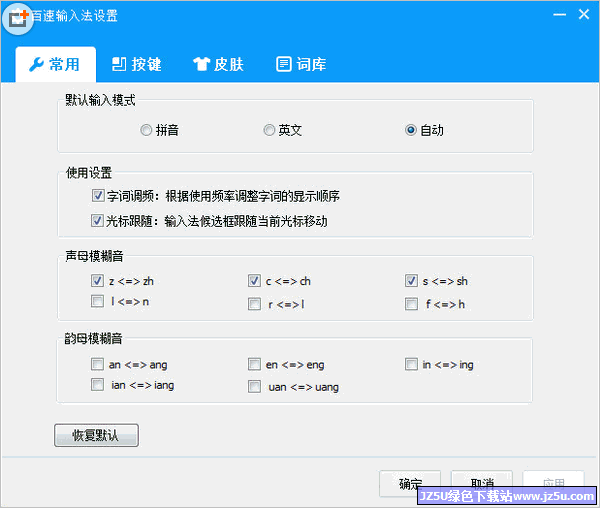Switch to the 皮肤 tab
The width and height of the screenshot is (600, 508).
218,64
